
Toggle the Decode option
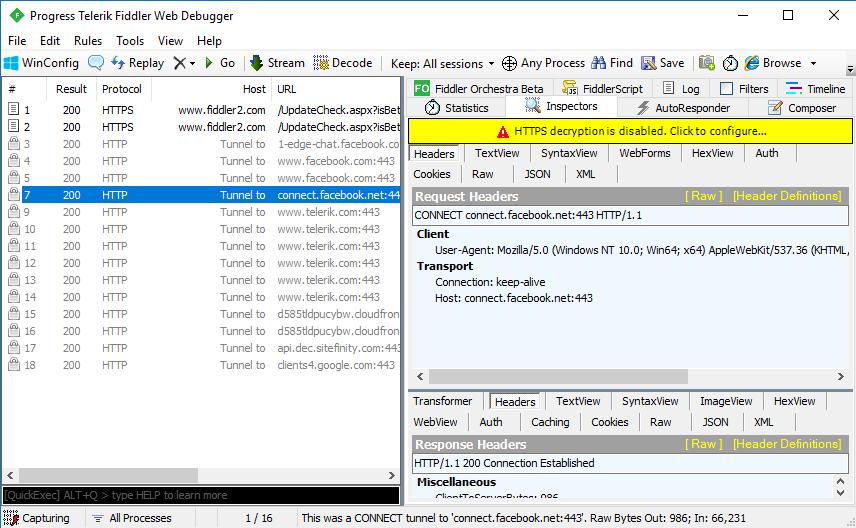click(343, 63)
